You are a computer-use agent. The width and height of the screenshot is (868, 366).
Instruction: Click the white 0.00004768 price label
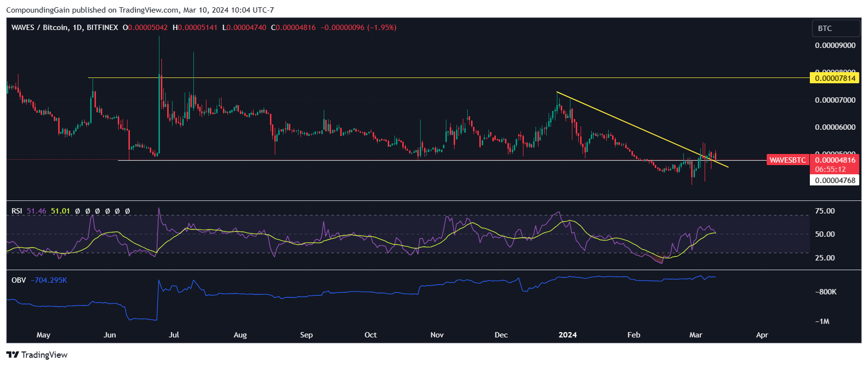click(x=834, y=180)
